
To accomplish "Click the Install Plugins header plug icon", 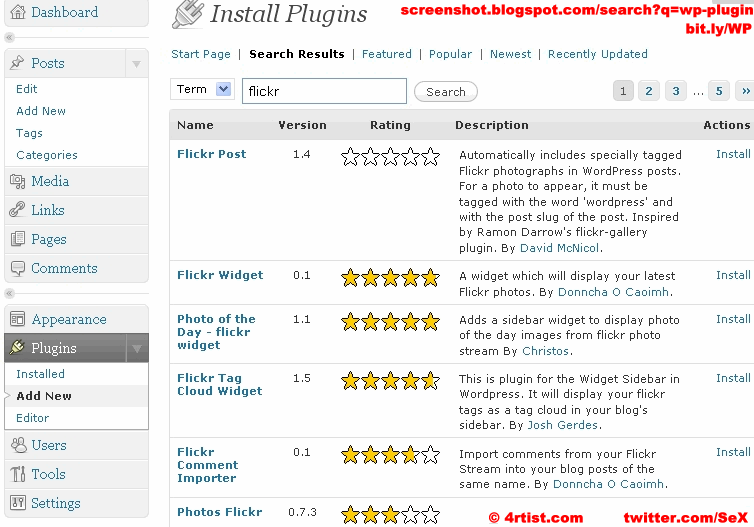I will (x=188, y=14).
